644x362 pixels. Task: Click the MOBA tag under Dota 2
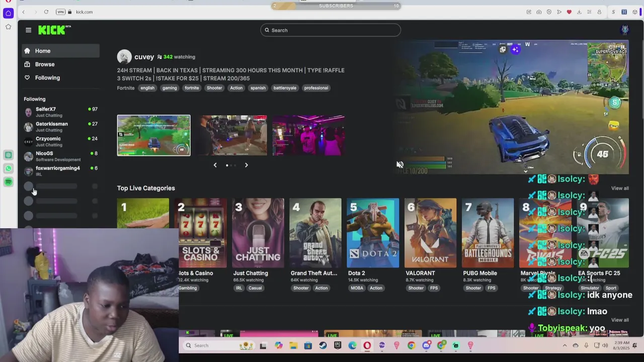tap(357, 288)
